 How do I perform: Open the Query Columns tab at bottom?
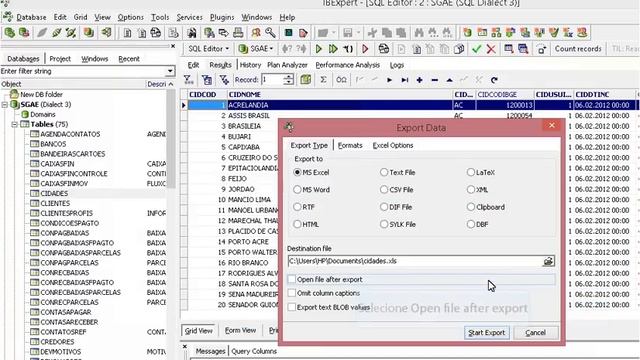[254, 351]
